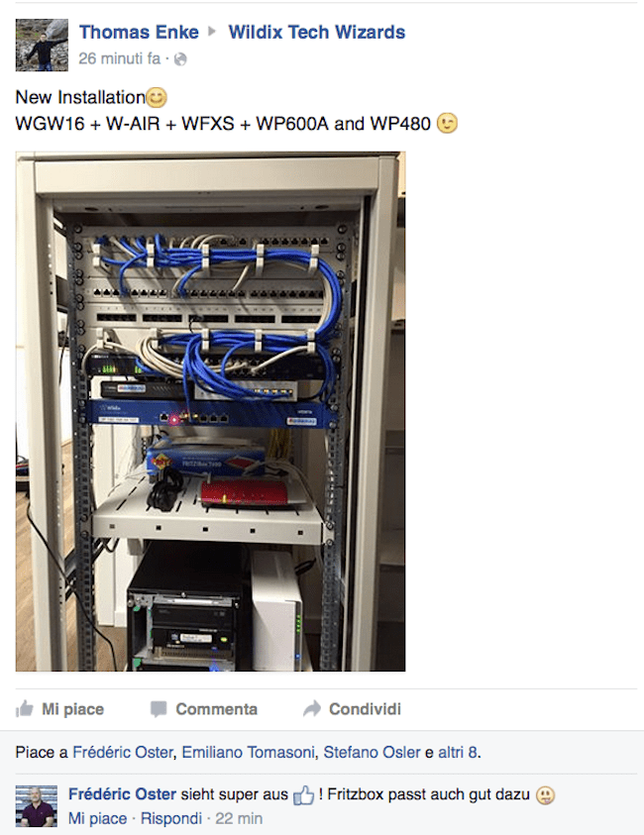Open Frédéric Oster's commenter avatar

pos(37,805)
